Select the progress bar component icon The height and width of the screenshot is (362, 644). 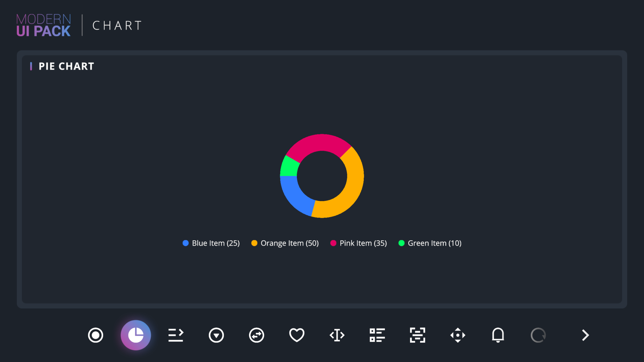click(x=176, y=335)
